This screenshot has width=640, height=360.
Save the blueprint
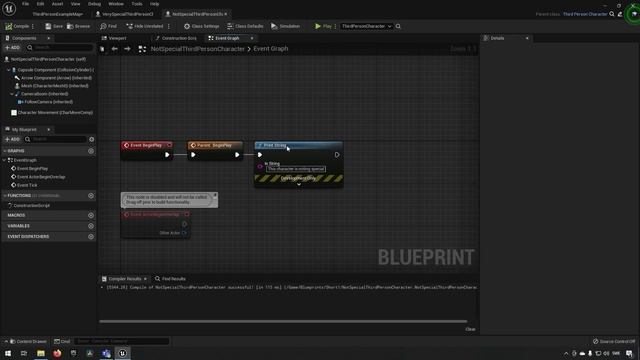[x=54, y=26]
